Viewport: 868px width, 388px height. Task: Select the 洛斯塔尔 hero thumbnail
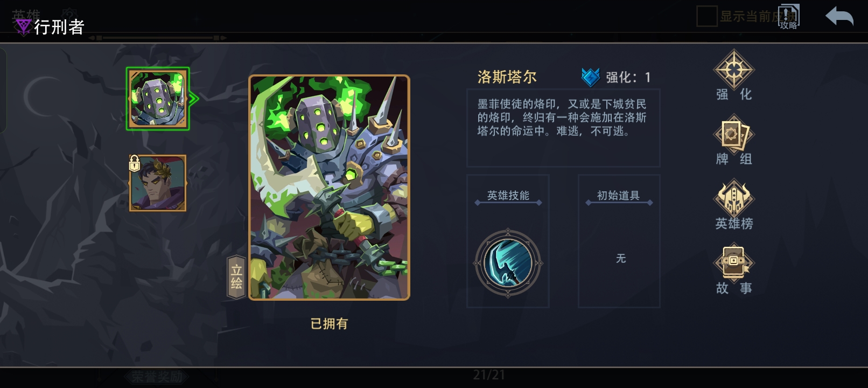pyautogui.click(x=158, y=99)
